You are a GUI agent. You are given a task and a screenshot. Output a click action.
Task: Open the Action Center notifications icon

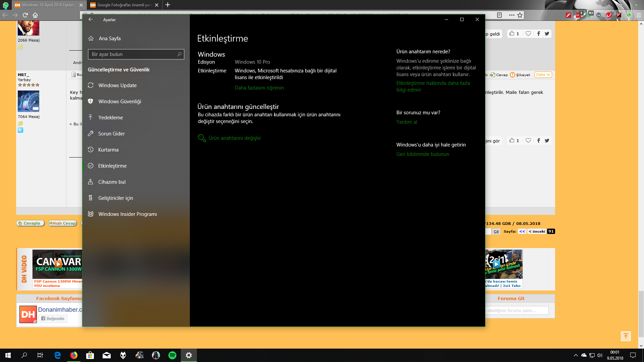633,355
